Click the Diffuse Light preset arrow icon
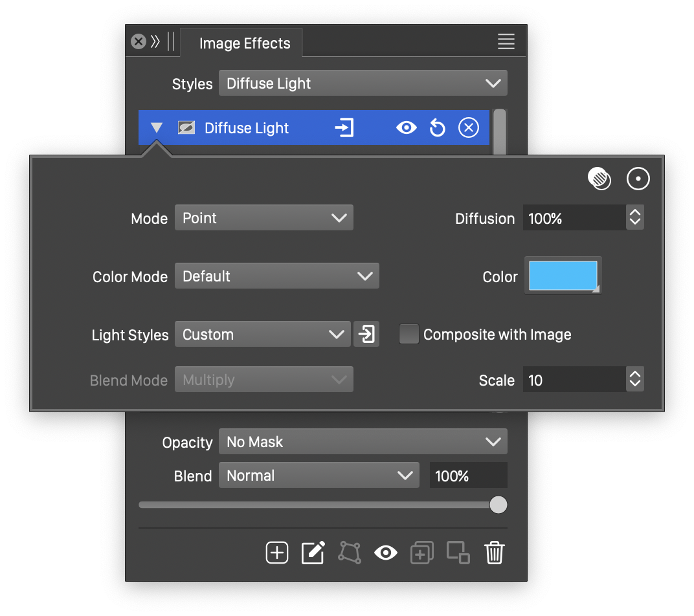Screen dimensions: 694x616 tap(344, 128)
